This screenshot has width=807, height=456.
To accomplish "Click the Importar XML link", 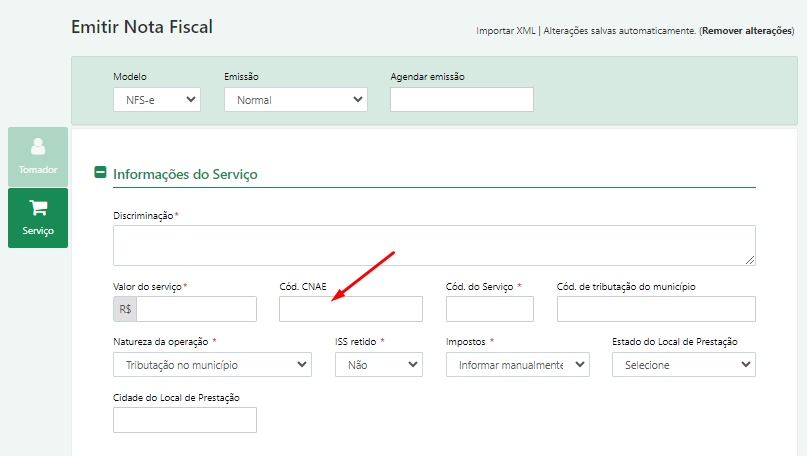I will (505, 31).
